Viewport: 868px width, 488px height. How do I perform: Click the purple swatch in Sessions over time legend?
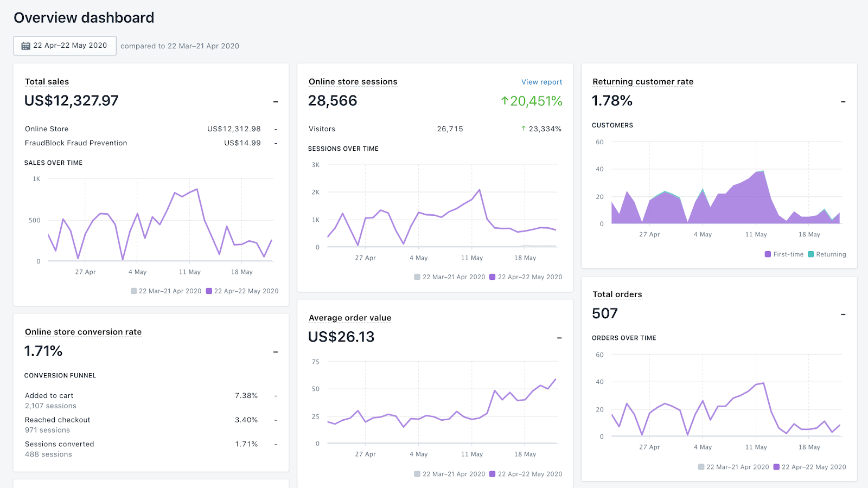coord(492,277)
